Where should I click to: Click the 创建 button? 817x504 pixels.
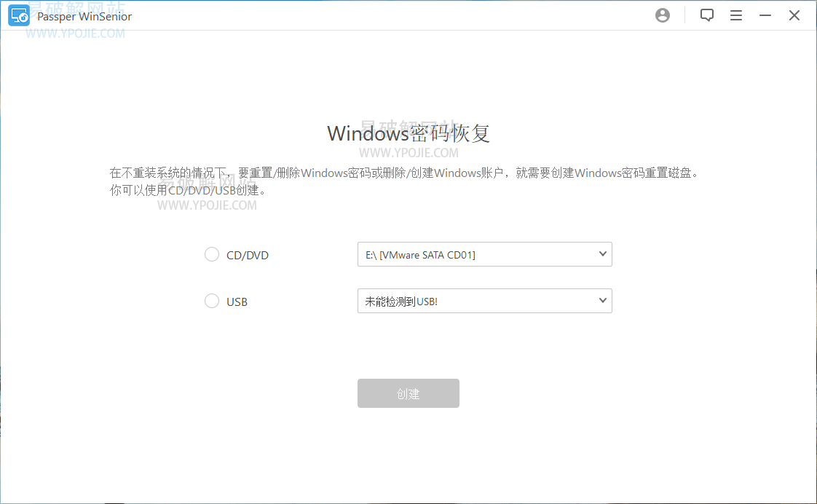(x=408, y=393)
